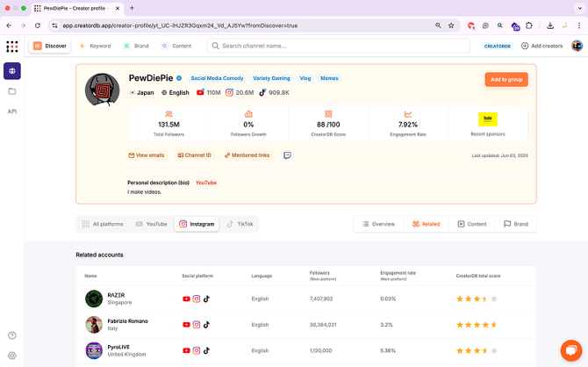588x367 pixels.
Task: Click Social Media Comedy tag
Action: 217,78
